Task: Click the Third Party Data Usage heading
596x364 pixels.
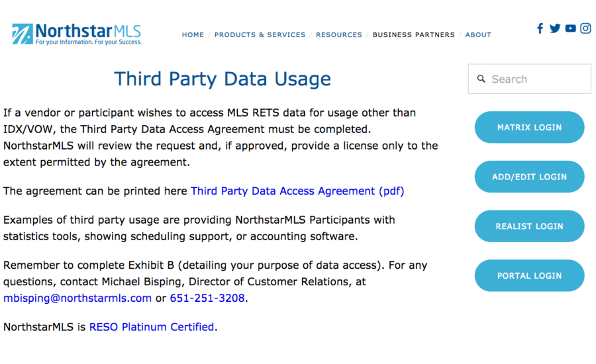Action: [223, 79]
